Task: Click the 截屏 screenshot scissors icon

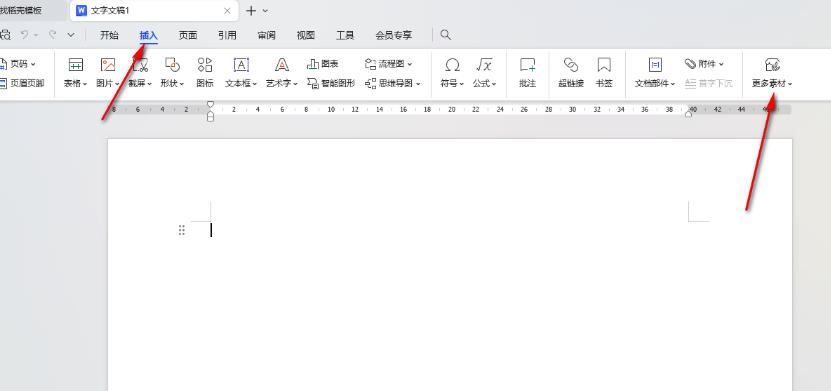Action: pyautogui.click(x=140, y=65)
